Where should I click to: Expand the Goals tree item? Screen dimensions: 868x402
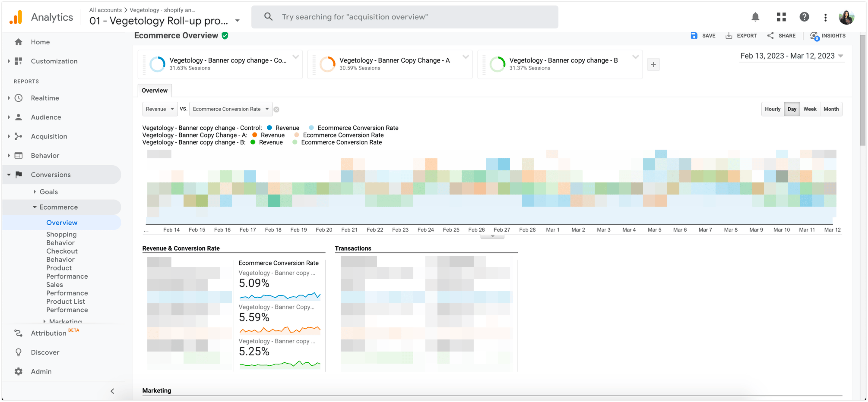click(34, 192)
